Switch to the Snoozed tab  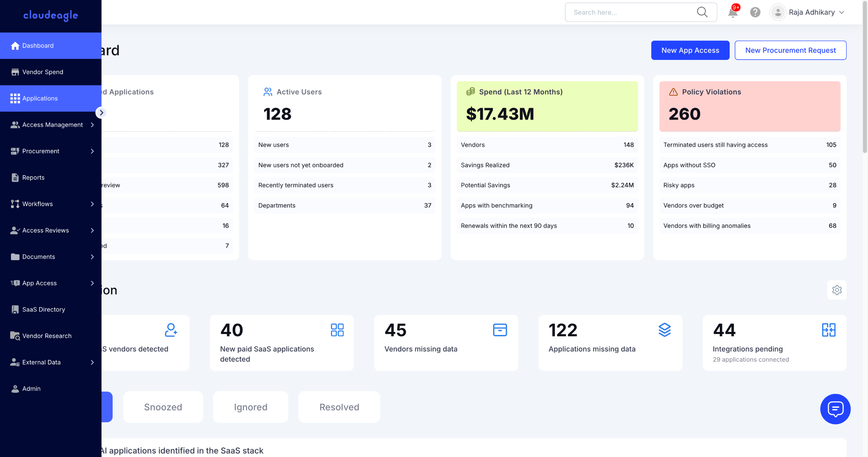pyautogui.click(x=163, y=407)
